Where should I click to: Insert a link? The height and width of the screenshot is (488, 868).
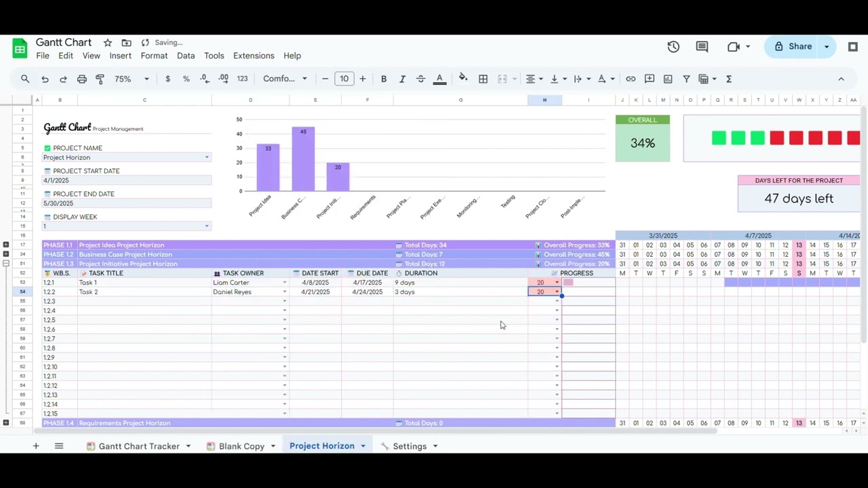[631, 79]
